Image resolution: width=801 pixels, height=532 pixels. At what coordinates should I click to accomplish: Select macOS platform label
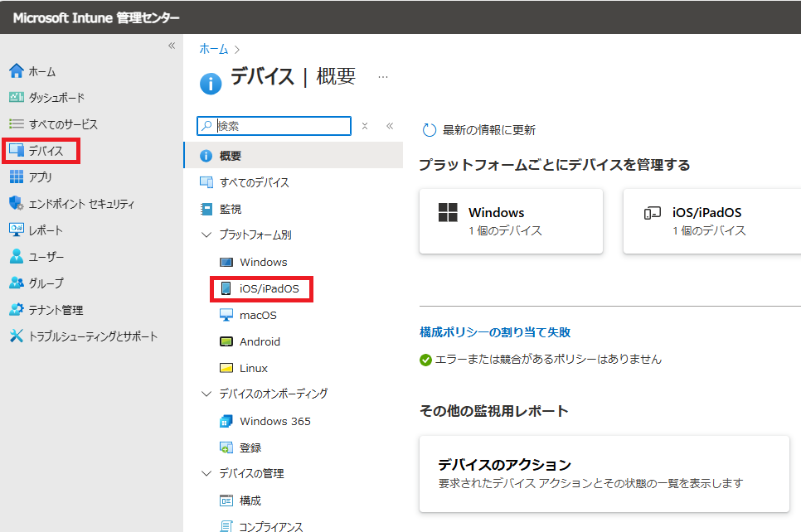tap(258, 316)
